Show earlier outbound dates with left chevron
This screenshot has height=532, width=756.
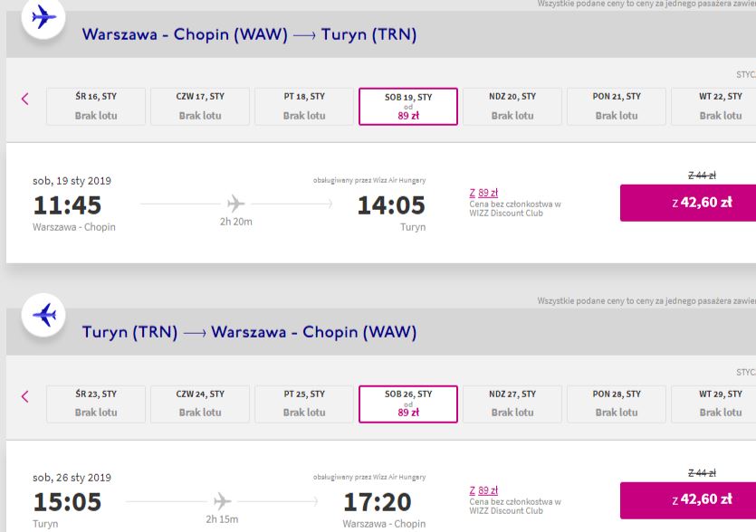coord(25,99)
